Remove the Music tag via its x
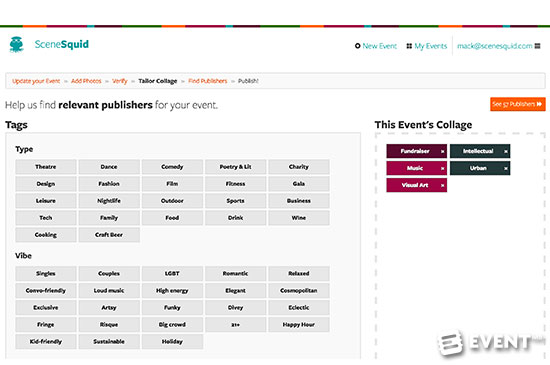550x365 pixels. coord(442,168)
